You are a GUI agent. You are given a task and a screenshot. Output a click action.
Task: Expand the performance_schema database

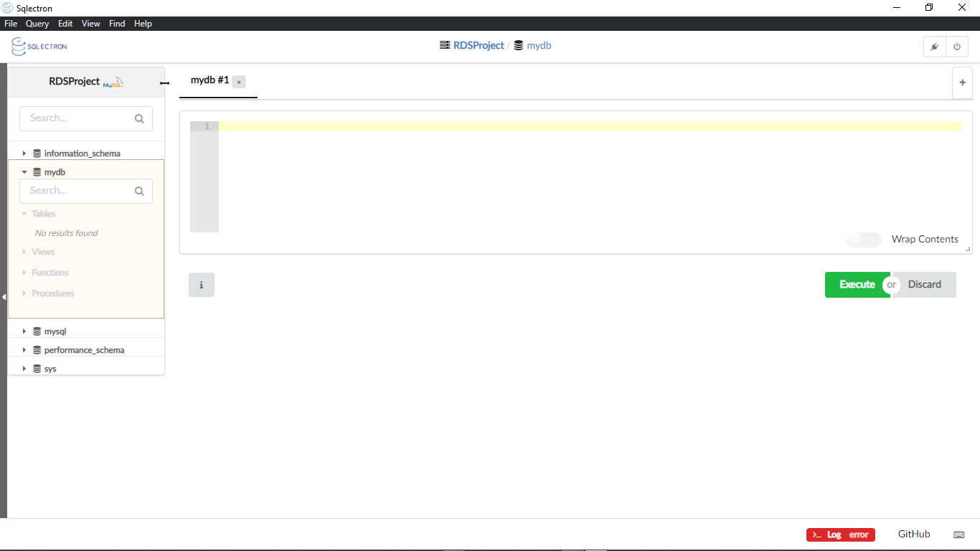[x=24, y=350]
